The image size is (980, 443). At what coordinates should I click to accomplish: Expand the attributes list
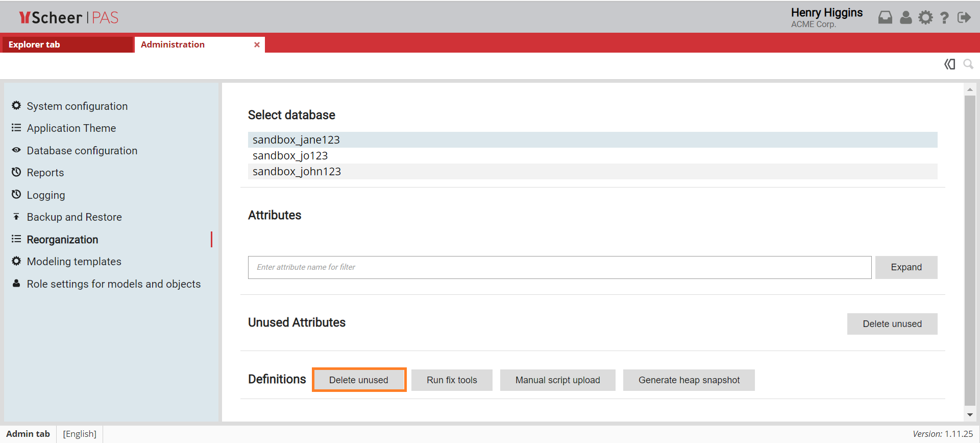click(906, 267)
